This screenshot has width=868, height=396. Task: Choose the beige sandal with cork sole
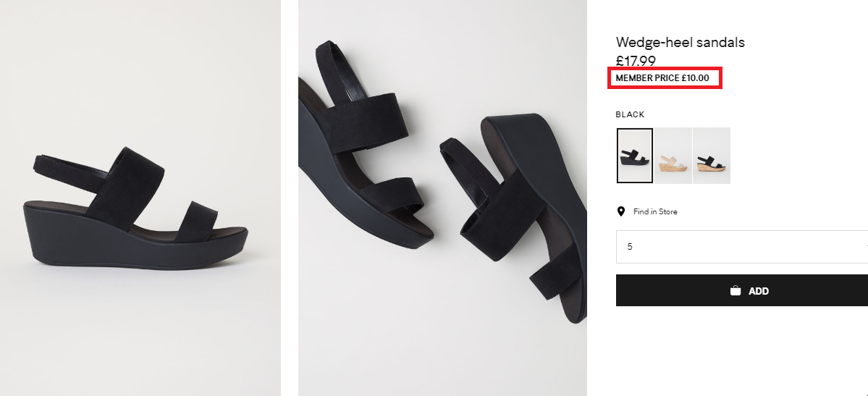(x=673, y=156)
